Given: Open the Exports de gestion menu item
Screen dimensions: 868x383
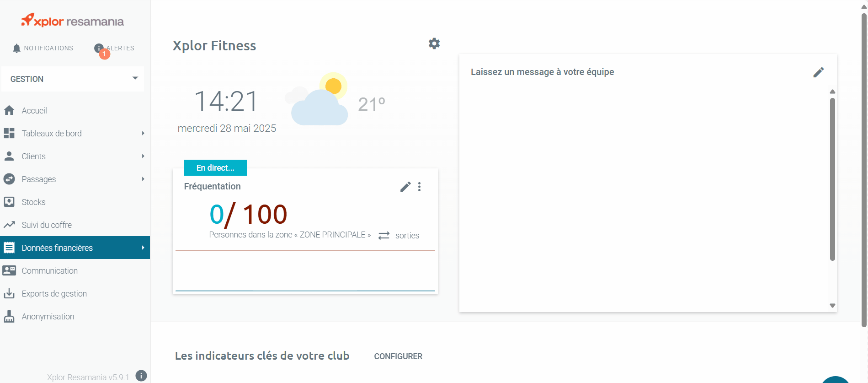Looking at the screenshot, I should (x=75, y=293).
